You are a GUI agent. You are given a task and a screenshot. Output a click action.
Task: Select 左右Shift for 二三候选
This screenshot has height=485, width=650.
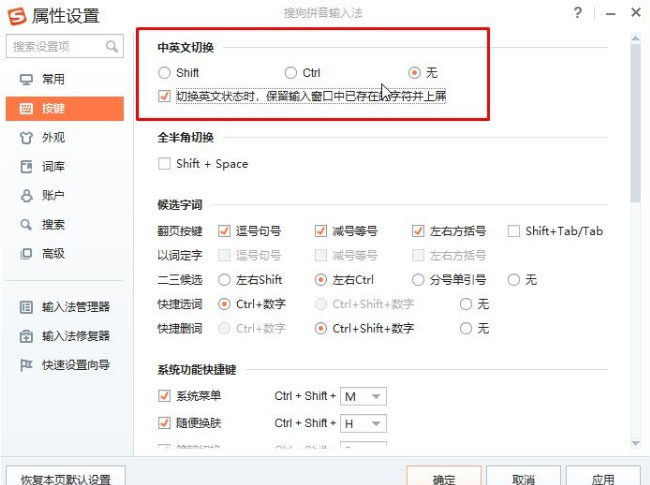pyautogui.click(x=224, y=280)
